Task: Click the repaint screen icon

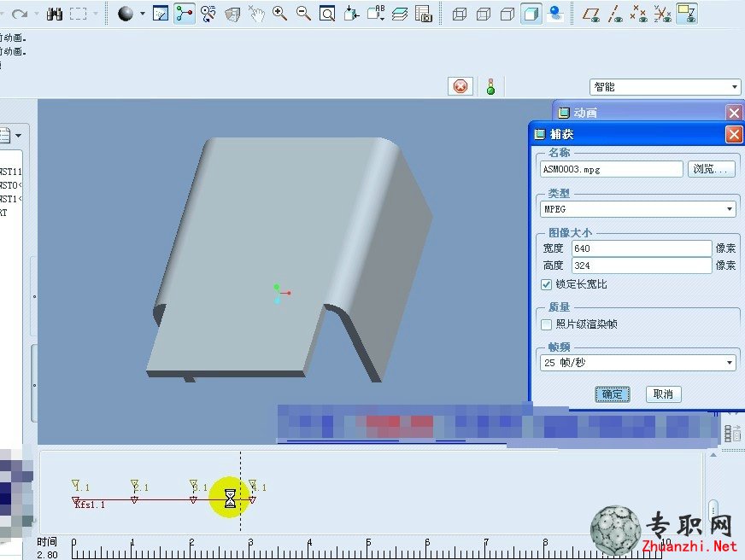Action: click(x=161, y=14)
